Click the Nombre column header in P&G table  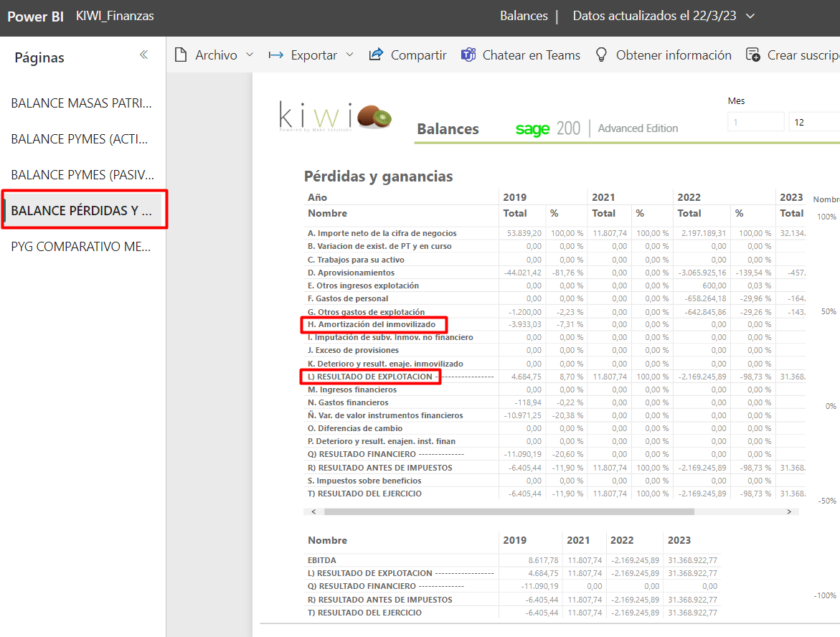[x=327, y=213]
